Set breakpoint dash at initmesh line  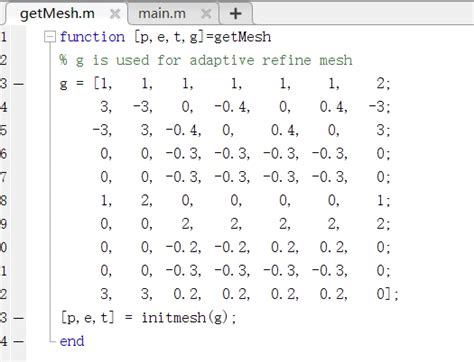click(19, 318)
